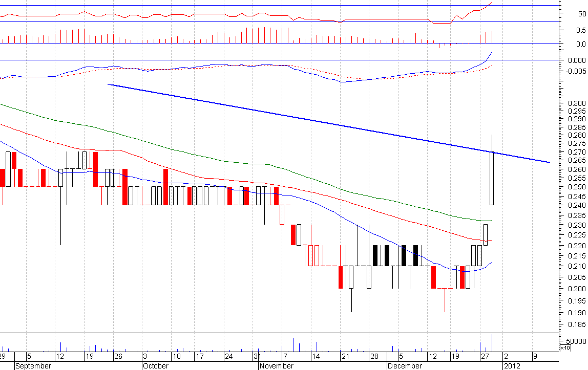The height and width of the screenshot is (370, 588).
Task: Select the 0.285 price axis label
Action: [x=577, y=127]
